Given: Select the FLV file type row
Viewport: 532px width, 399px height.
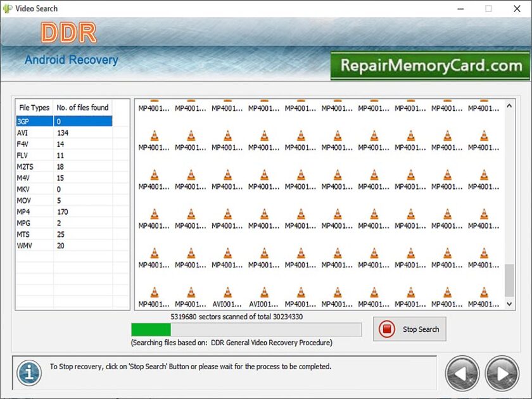Looking at the screenshot, I should coord(64,155).
